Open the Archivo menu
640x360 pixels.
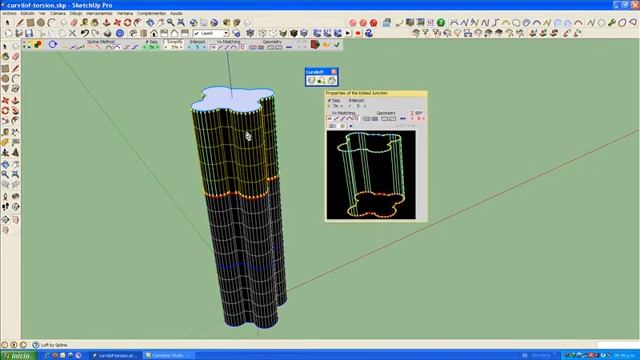[x=9, y=13]
